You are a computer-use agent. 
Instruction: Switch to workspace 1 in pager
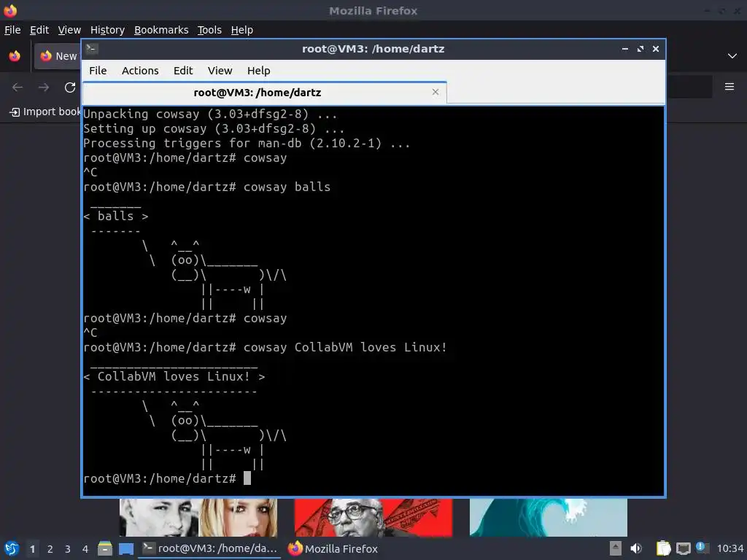click(x=32, y=548)
